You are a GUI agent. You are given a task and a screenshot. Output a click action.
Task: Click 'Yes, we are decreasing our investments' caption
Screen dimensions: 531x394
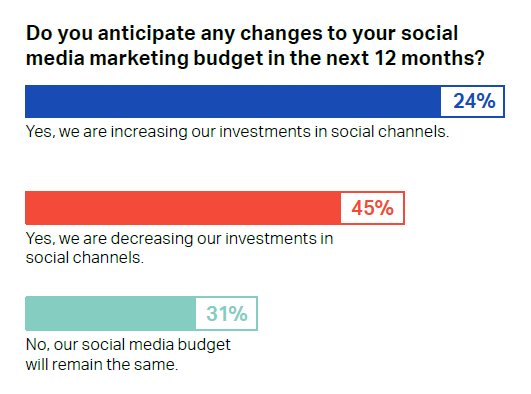179,248
